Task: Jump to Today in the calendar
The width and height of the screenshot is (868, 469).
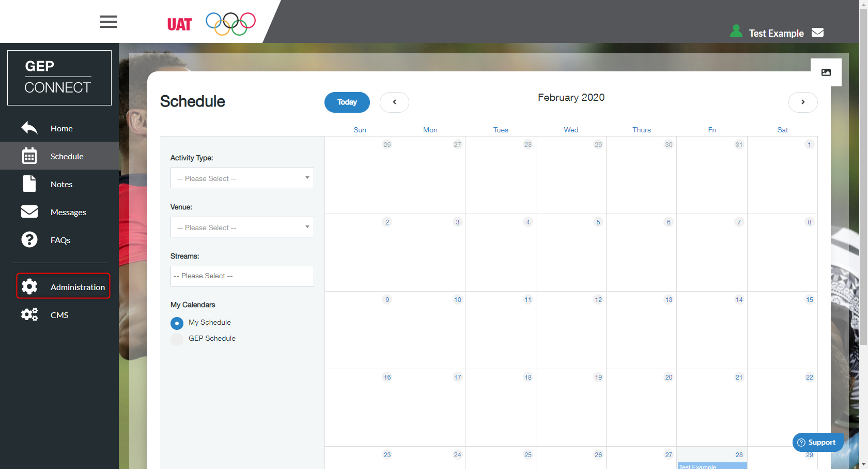Action: [347, 102]
